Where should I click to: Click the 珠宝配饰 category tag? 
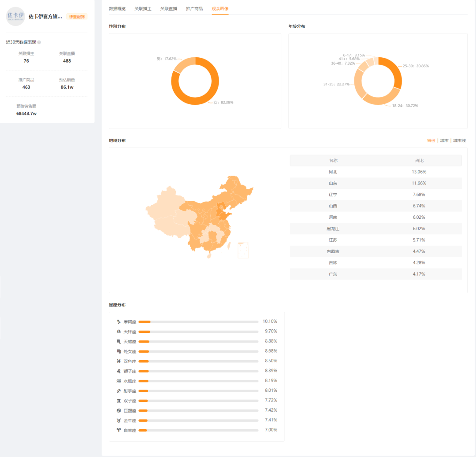coord(77,17)
